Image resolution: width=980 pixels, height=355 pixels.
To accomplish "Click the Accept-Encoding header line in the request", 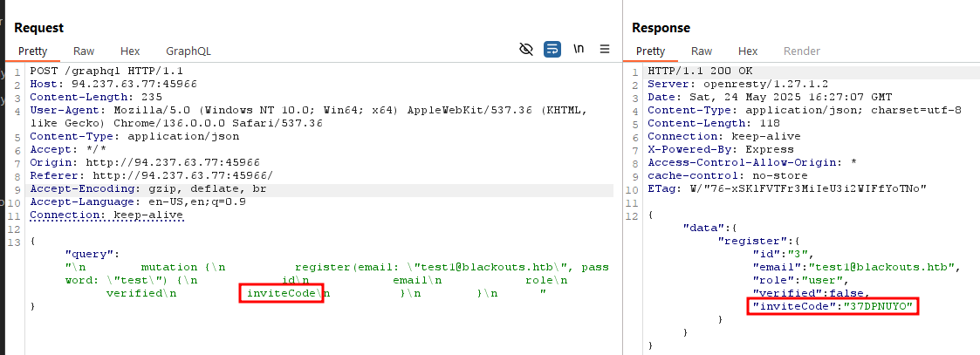I will pyautogui.click(x=148, y=188).
